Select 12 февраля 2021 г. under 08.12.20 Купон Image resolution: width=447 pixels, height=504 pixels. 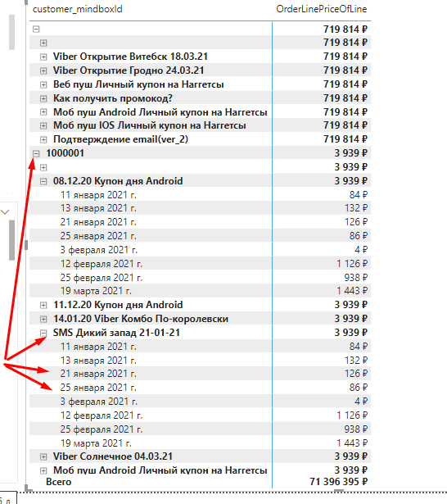[102, 264]
